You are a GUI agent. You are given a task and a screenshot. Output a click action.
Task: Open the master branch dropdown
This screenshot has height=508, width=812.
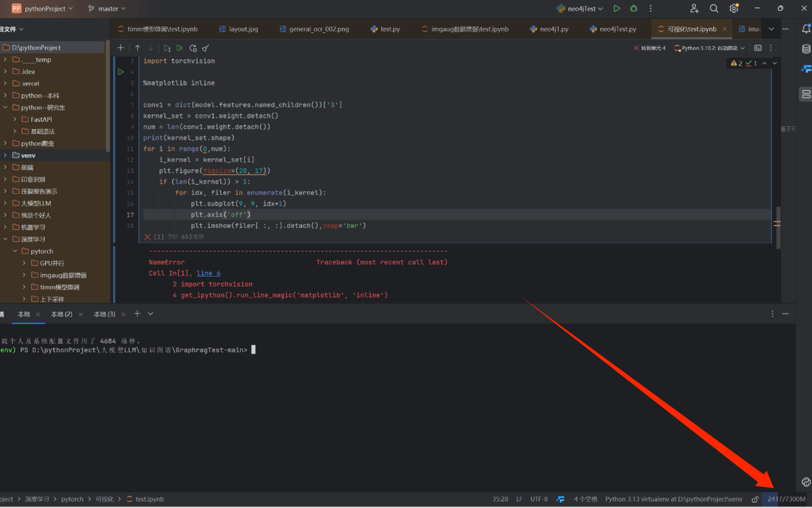coord(107,9)
